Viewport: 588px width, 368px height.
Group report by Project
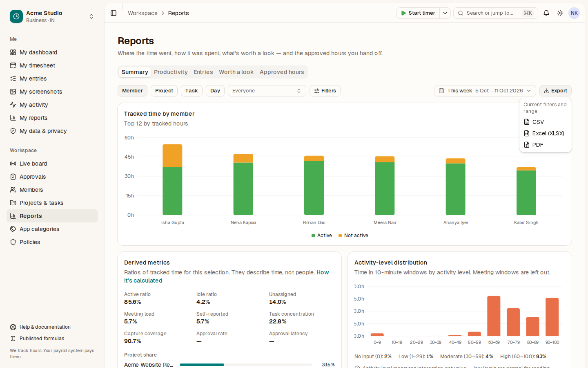pos(164,91)
